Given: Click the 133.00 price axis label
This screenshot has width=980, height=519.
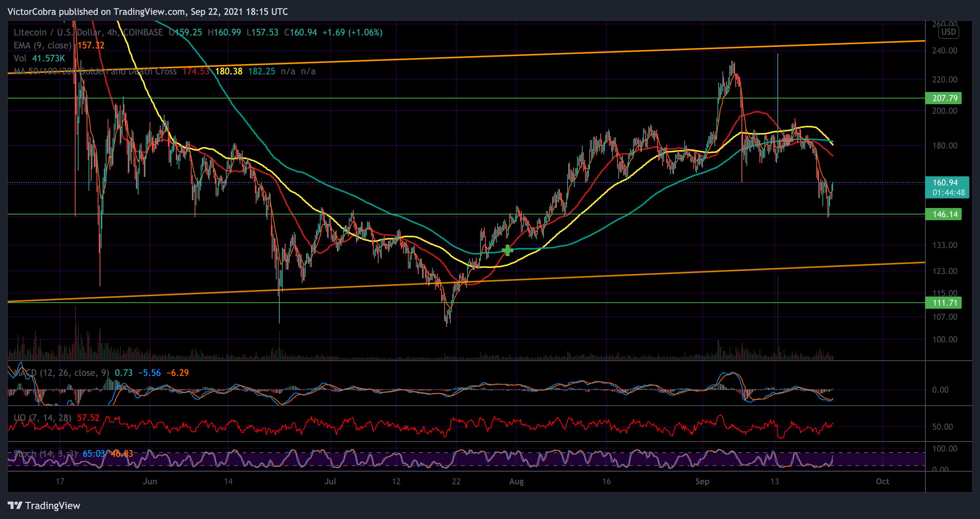Looking at the screenshot, I should click(x=945, y=245).
